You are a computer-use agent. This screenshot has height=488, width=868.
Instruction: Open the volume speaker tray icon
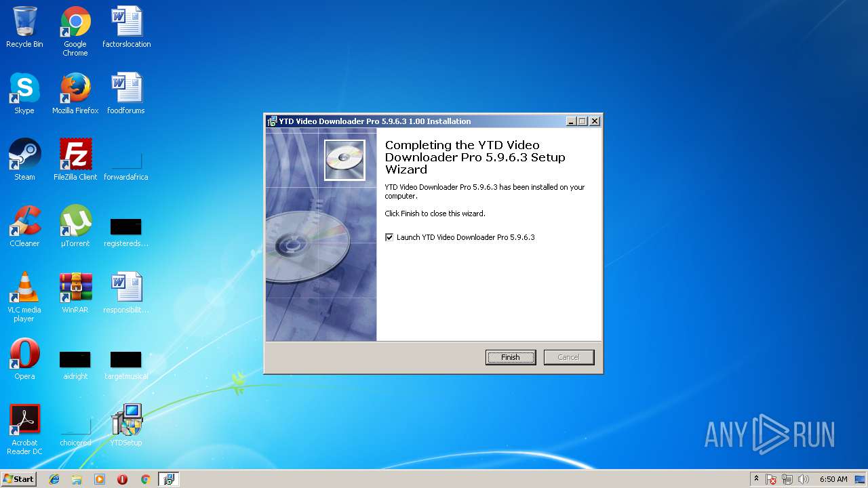[804, 479]
